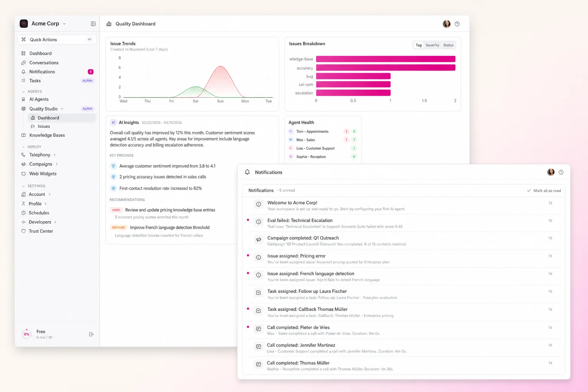Click the Quality Studio target icon
The width and height of the screenshot is (588, 392).
click(x=23, y=109)
